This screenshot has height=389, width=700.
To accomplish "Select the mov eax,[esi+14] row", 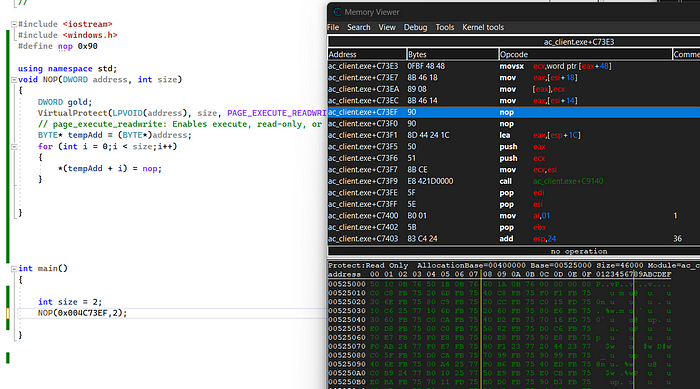I will (x=514, y=100).
